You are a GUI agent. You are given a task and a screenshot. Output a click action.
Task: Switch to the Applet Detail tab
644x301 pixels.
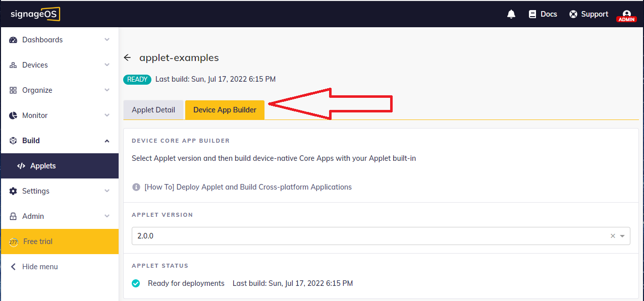pyautogui.click(x=153, y=109)
